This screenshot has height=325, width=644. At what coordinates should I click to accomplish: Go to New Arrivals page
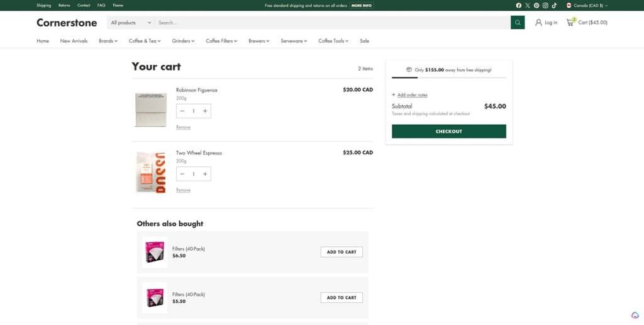[x=74, y=41]
